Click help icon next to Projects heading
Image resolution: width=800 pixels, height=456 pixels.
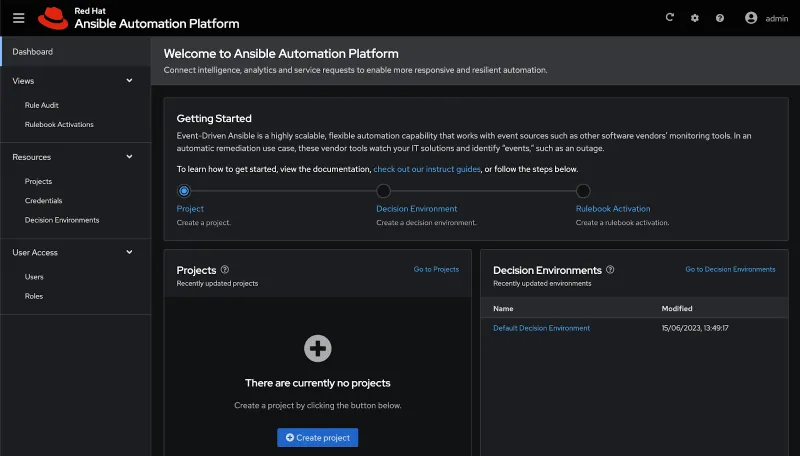(225, 270)
